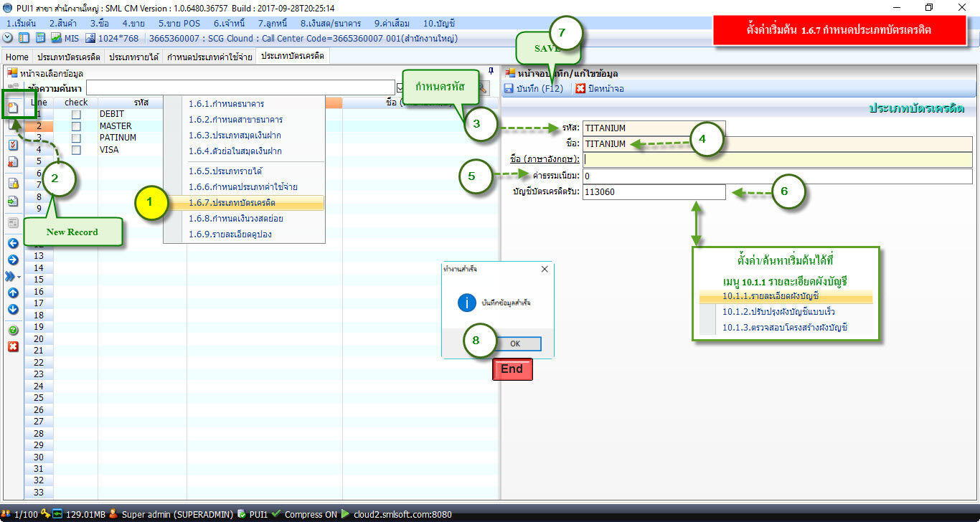Switch to the กำหนดประเภทค่าใช้จ่าย tab
980x522 pixels.
coord(209,57)
